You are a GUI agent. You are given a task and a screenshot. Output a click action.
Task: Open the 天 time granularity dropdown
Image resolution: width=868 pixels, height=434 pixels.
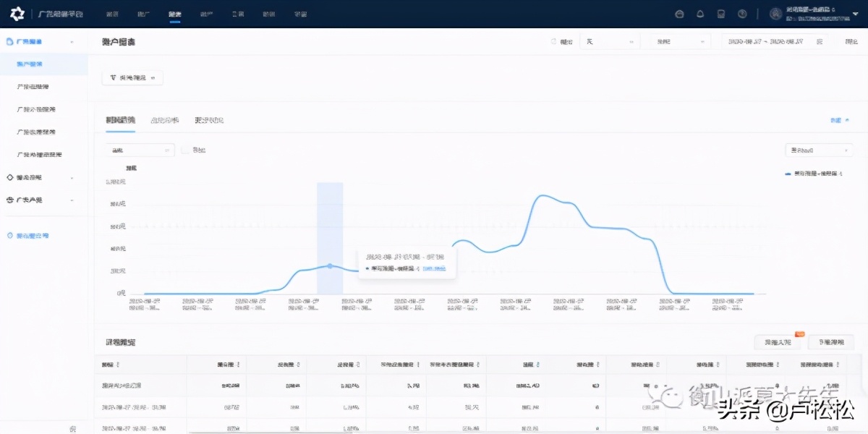(609, 42)
